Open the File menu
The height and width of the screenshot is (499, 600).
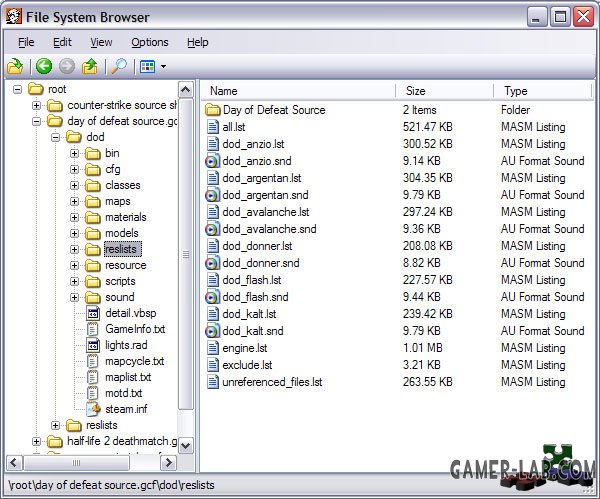point(26,42)
